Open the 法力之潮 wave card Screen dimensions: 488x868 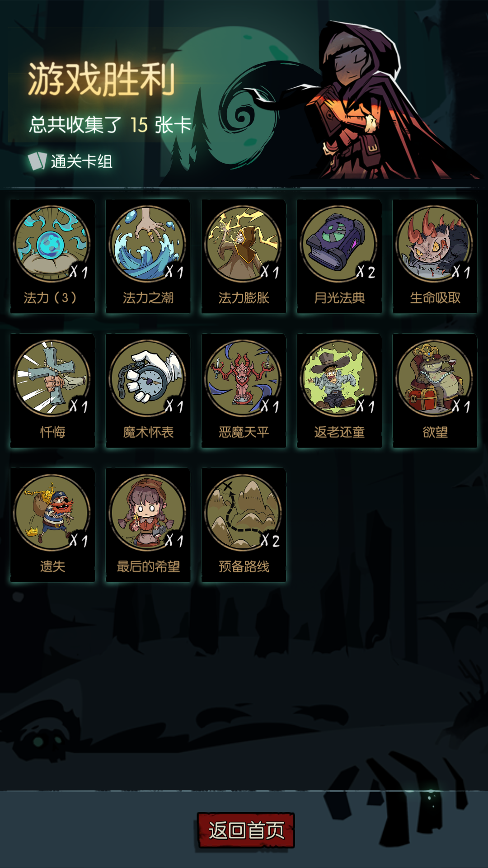(148, 256)
